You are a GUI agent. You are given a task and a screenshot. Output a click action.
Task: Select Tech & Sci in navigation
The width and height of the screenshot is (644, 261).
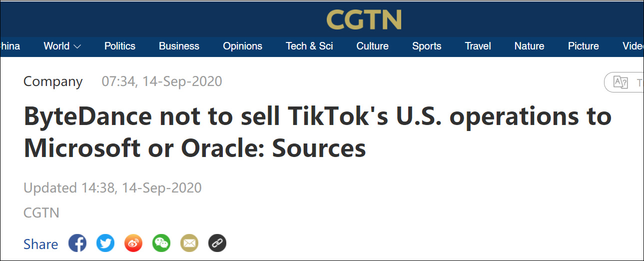click(309, 46)
